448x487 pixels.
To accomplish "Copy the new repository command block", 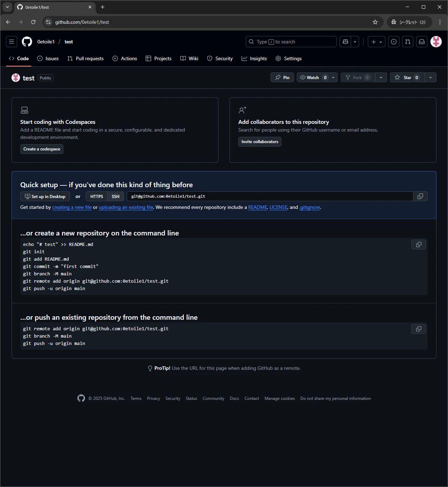I will coord(419,245).
